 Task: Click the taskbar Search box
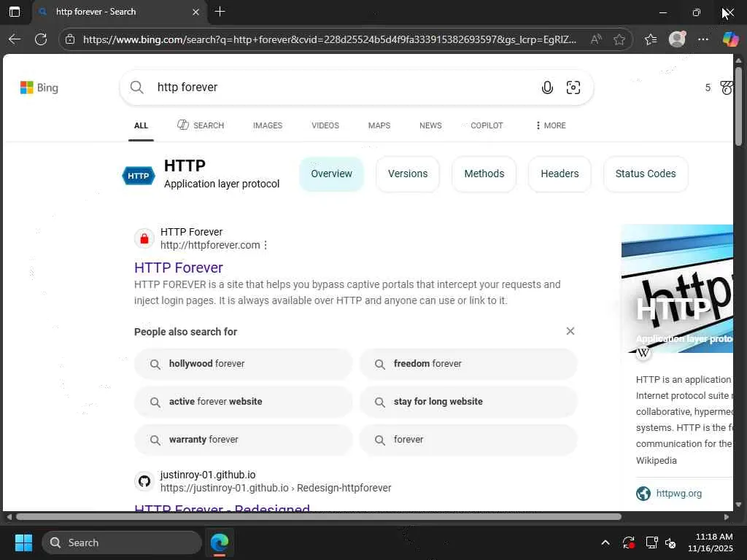click(122, 542)
